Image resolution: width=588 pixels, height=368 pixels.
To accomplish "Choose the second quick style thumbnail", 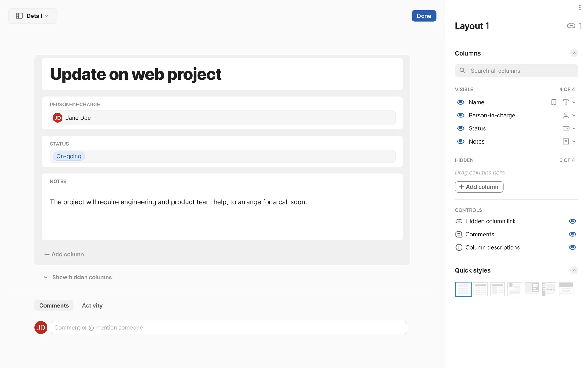I will pyautogui.click(x=480, y=289).
